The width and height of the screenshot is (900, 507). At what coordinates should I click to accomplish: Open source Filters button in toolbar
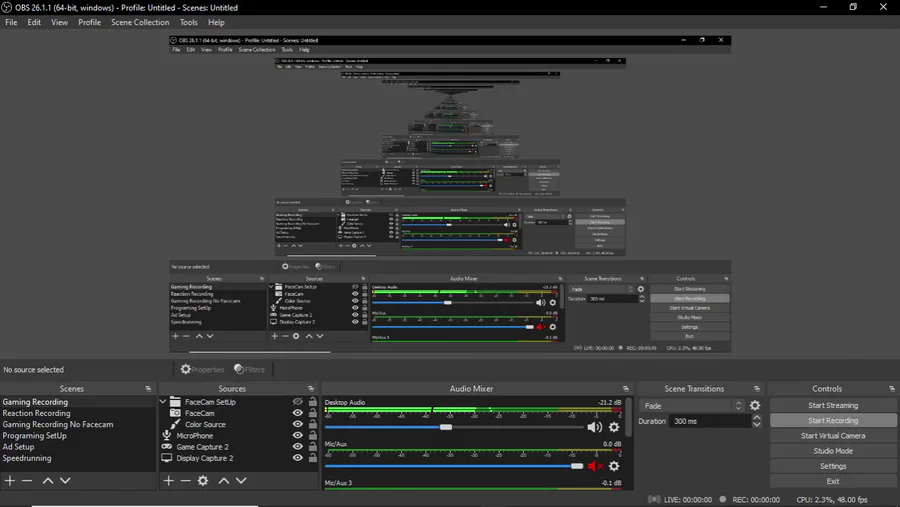pyautogui.click(x=250, y=369)
